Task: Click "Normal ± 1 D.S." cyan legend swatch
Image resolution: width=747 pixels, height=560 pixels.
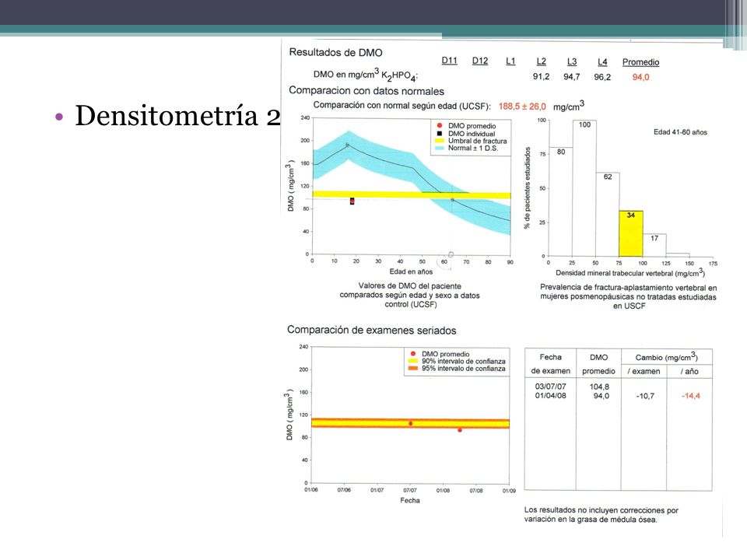Action: click(439, 148)
